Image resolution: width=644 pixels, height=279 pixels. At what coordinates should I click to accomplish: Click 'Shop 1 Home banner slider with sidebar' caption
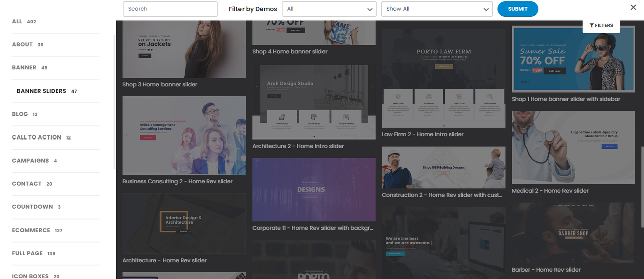pyautogui.click(x=566, y=99)
